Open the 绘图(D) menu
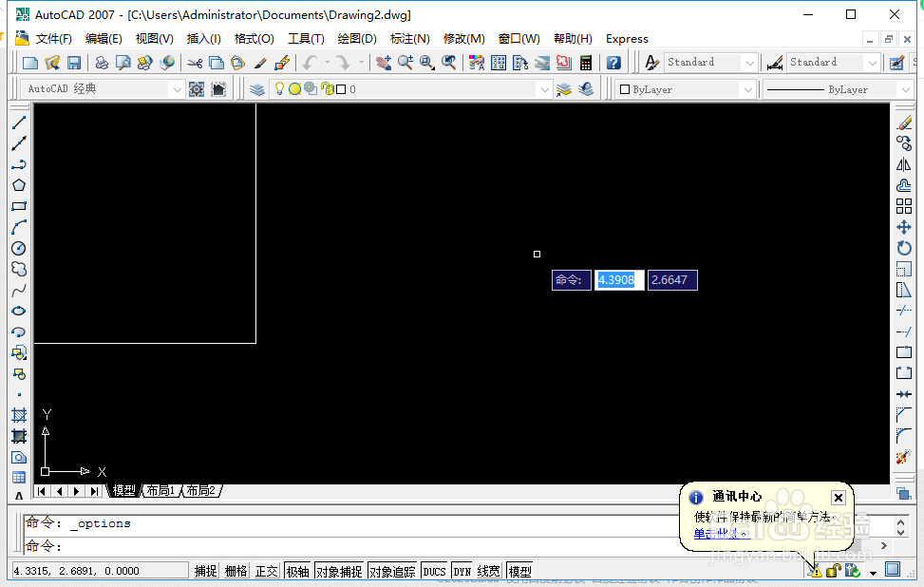The height and width of the screenshot is (587, 924). pyautogui.click(x=357, y=39)
